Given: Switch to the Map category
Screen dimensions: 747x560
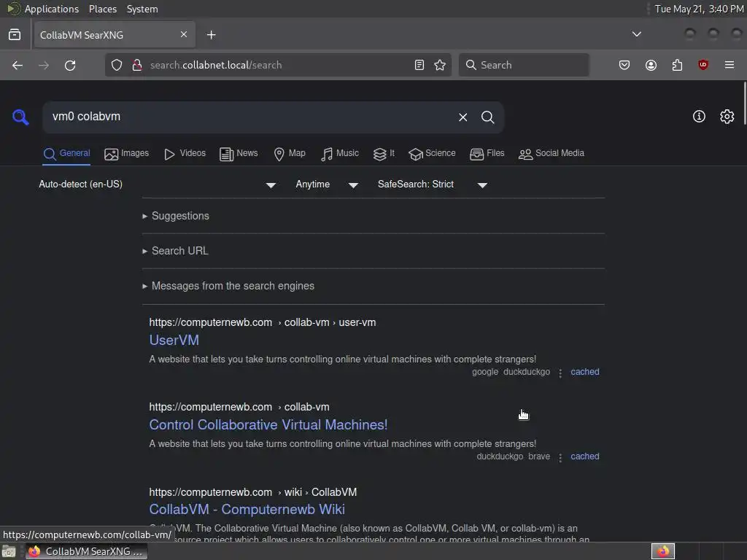Looking at the screenshot, I should click(290, 153).
